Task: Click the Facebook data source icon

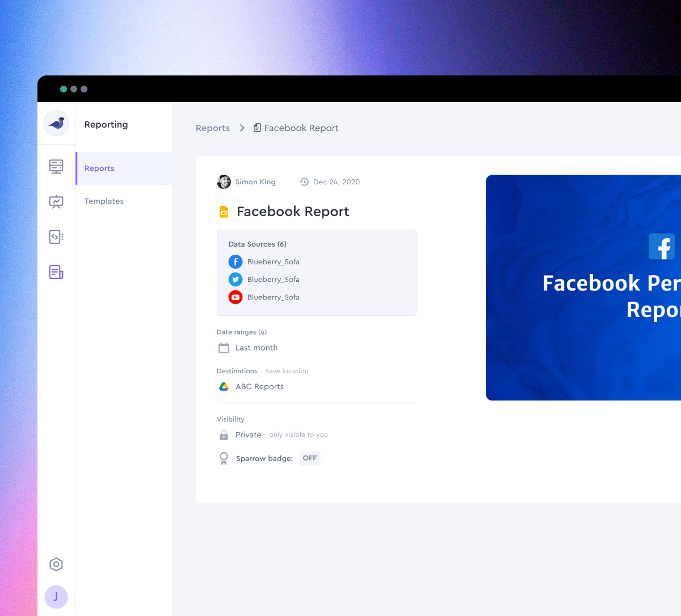Action: pos(236,261)
